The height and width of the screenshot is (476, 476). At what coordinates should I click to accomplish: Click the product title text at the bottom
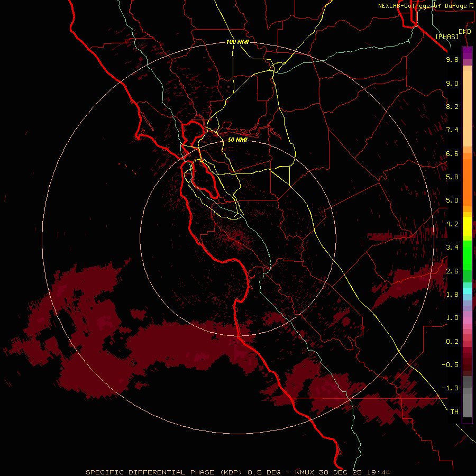coord(238,472)
